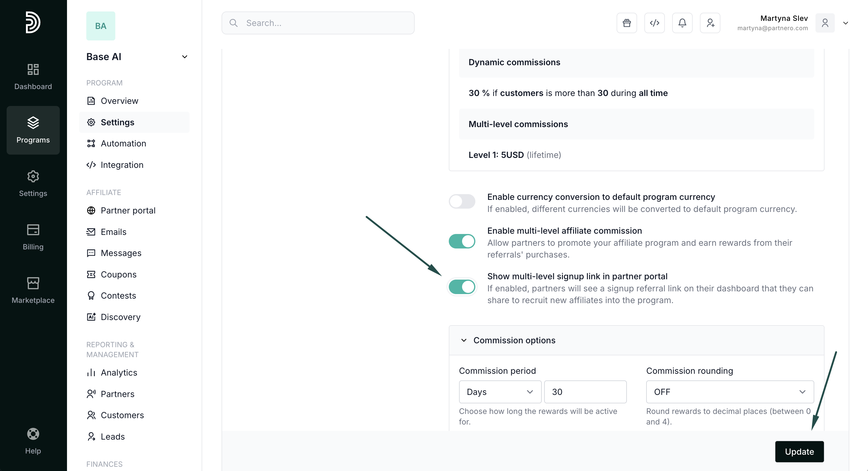Expand the Base AI program switcher
Image resolution: width=868 pixels, height=471 pixels.
tap(185, 57)
